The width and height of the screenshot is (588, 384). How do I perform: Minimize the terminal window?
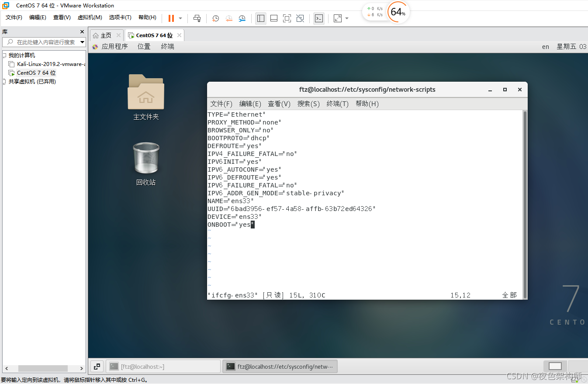pyautogui.click(x=490, y=90)
